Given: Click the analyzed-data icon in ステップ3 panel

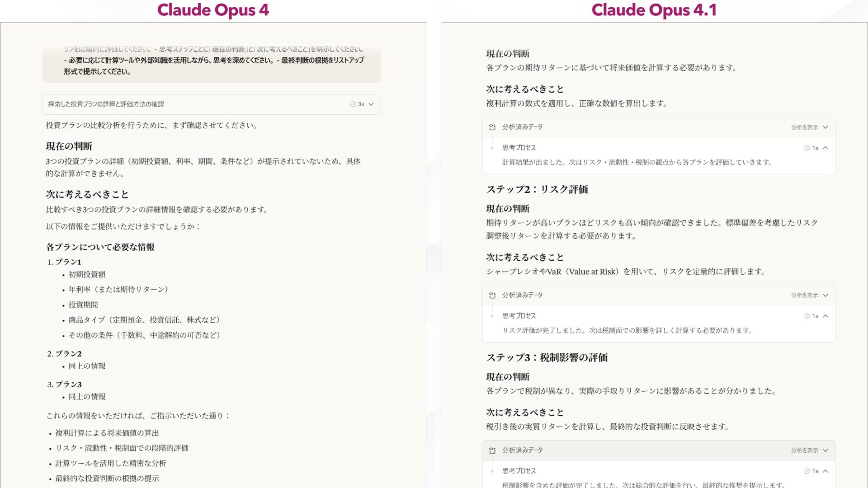Looking at the screenshot, I should pos(492,450).
